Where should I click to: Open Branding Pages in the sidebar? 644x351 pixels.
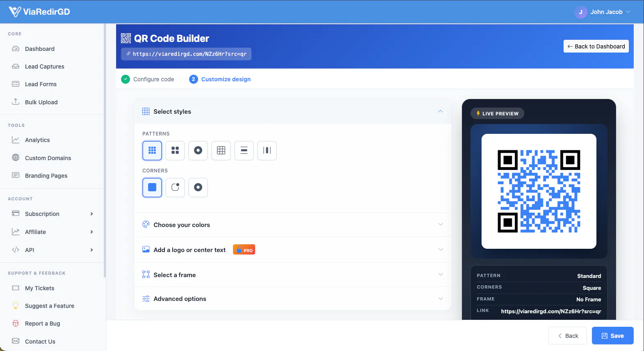tap(52, 175)
